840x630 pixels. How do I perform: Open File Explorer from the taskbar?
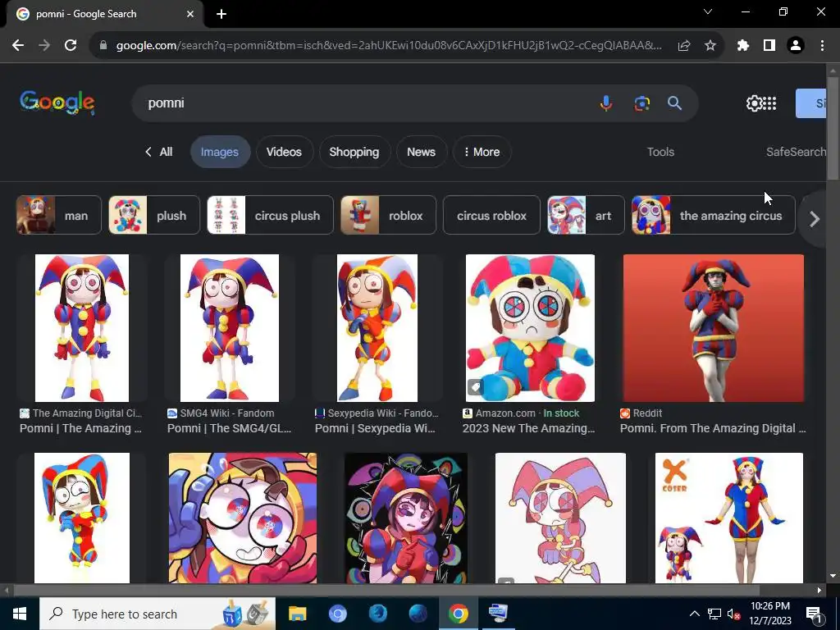point(297,614)
